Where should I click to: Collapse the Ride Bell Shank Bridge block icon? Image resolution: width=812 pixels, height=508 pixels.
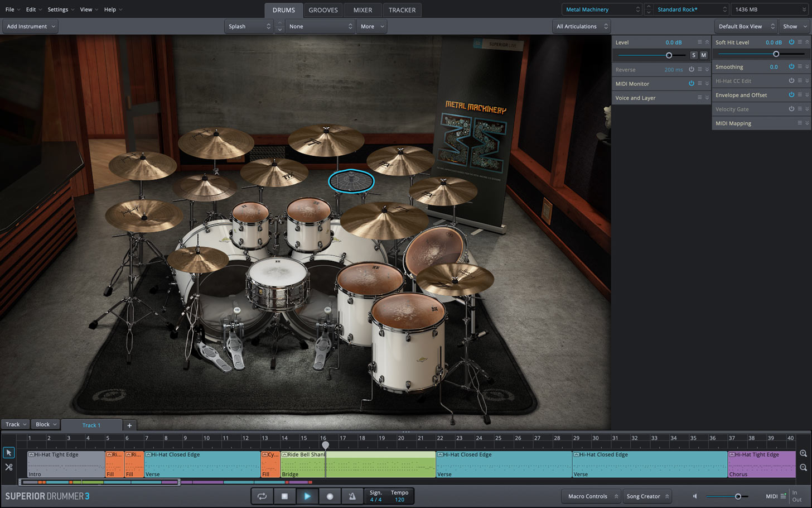[284, 454]
